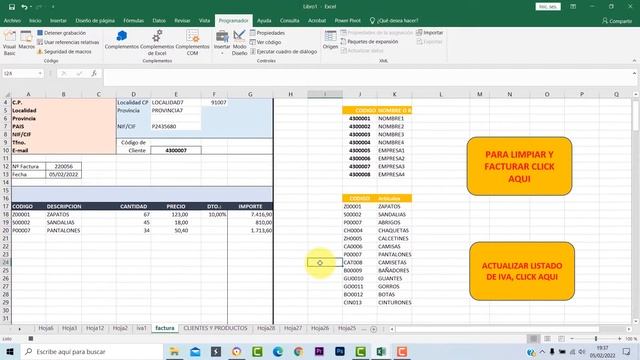Zoom in with the plus button
This screenshot has height=360, width=640.
620,339
